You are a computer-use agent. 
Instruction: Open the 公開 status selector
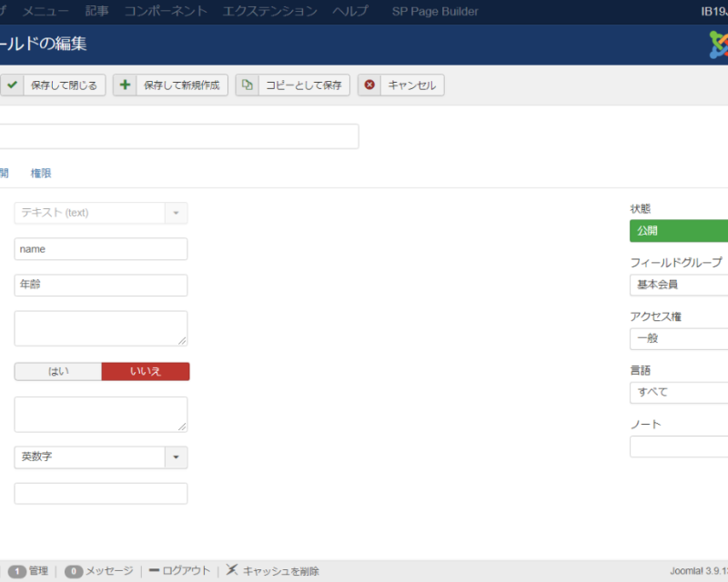pos(679,231)
